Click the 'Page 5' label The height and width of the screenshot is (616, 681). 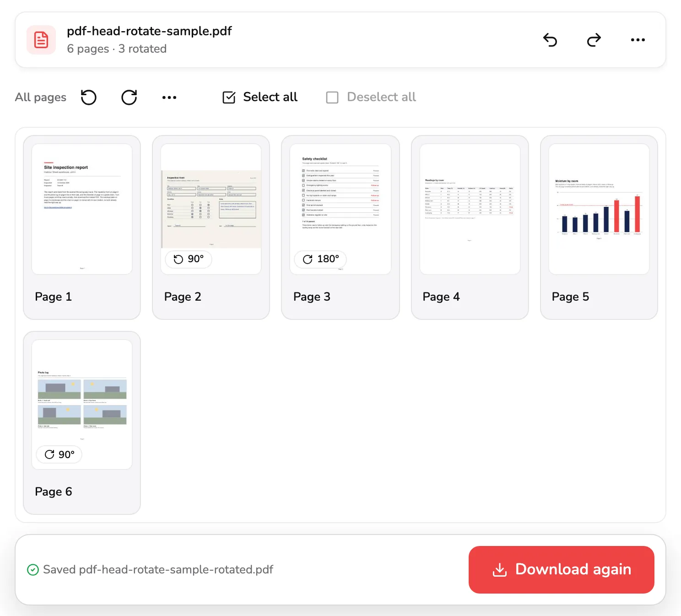[x=570, y=297]
